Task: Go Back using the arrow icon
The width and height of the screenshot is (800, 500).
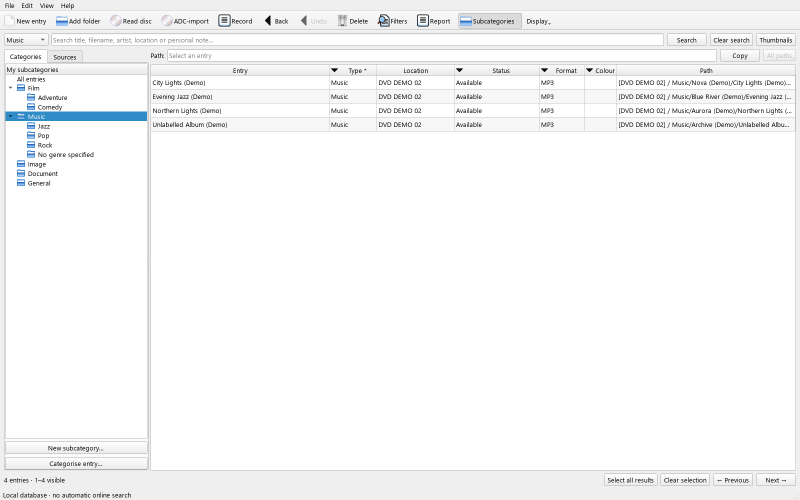Action: point(268,21)
